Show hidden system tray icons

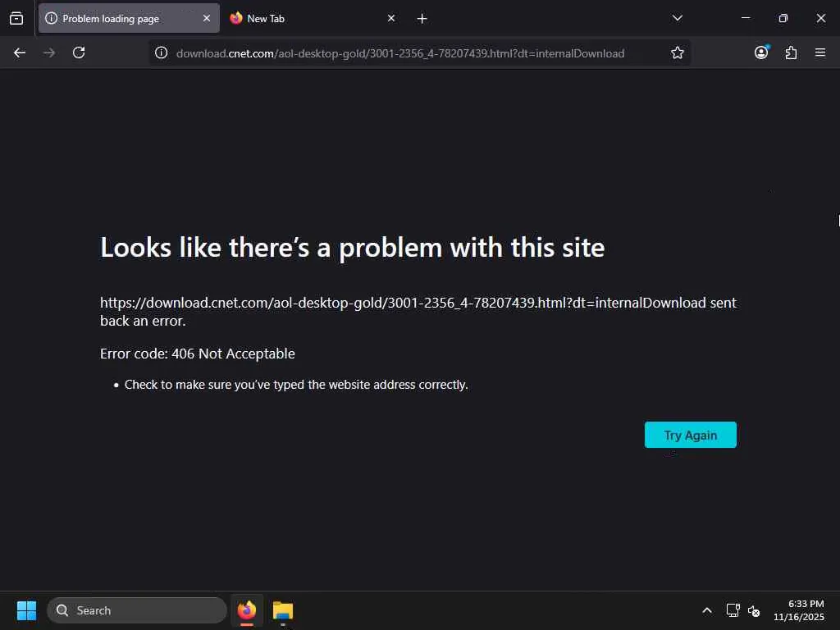(x=707, y=610)
